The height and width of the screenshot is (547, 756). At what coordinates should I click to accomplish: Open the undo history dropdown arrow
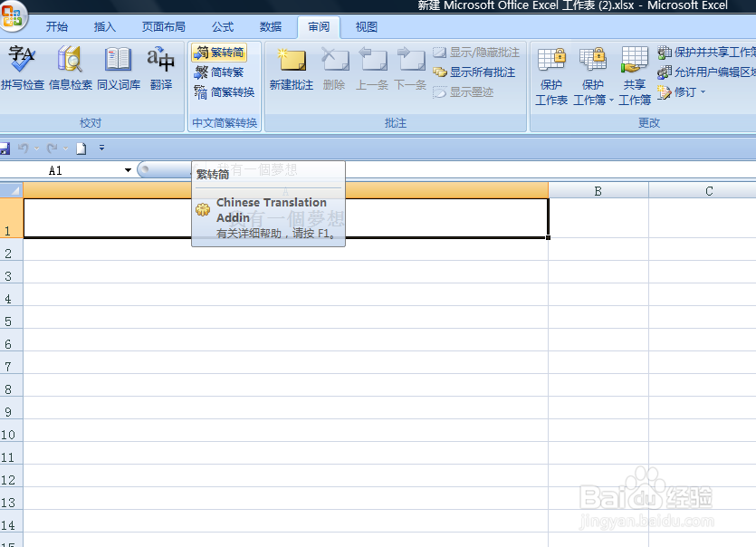coord(36,149)
